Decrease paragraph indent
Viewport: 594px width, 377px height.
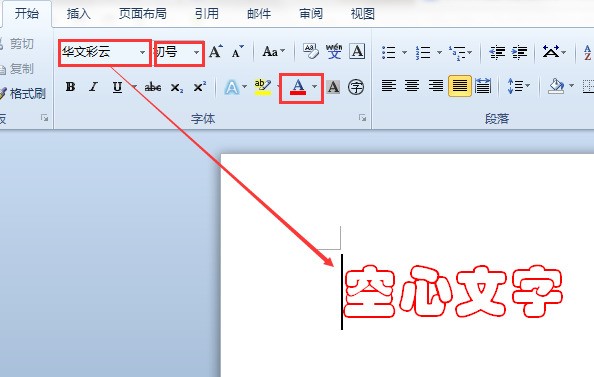(x=497, y=52)
